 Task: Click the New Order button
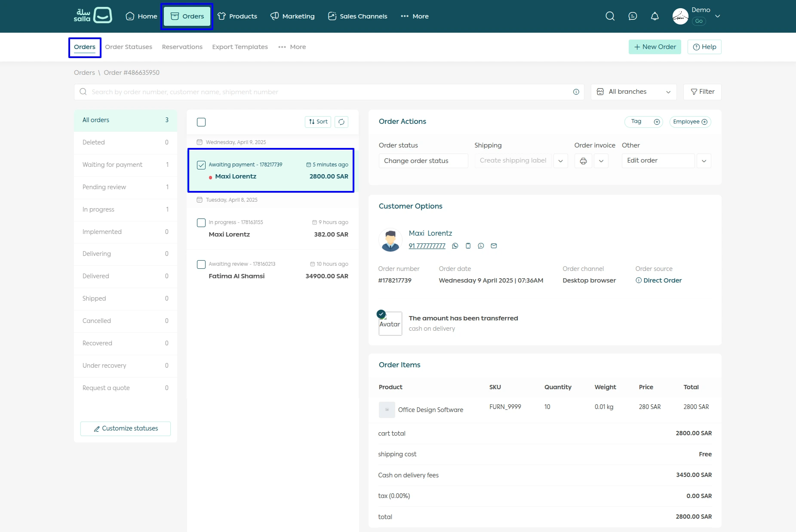click(655, 47)
